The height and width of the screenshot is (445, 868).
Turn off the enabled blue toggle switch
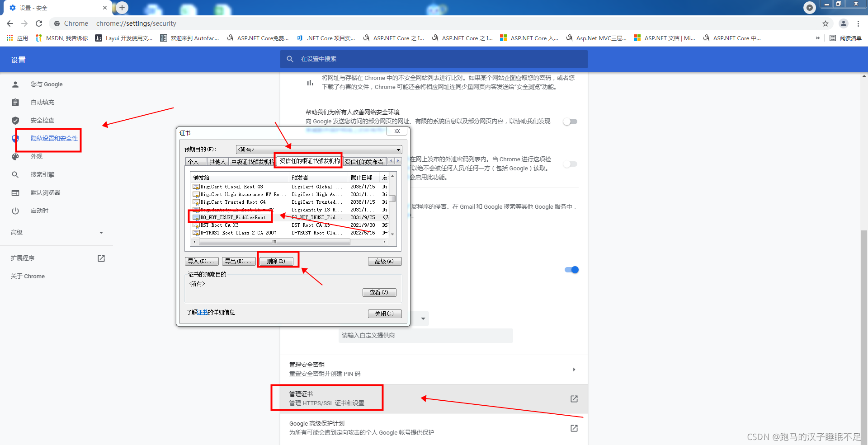[571, 270]
